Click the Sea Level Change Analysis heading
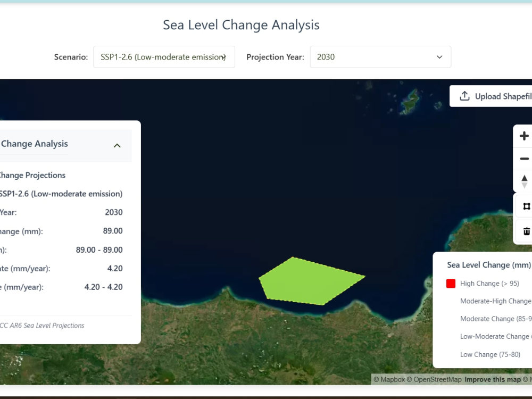This screenshot has width=532, height=399. tap(241, 25)
